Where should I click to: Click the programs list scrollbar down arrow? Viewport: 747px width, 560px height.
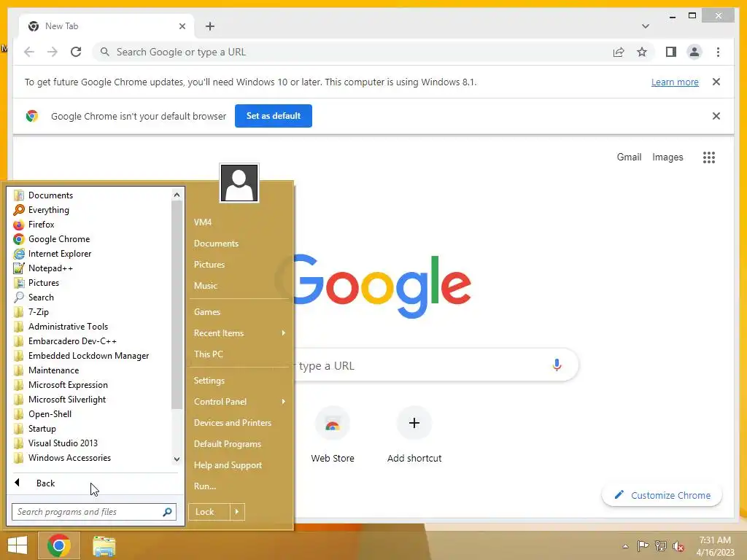(177, 459)
